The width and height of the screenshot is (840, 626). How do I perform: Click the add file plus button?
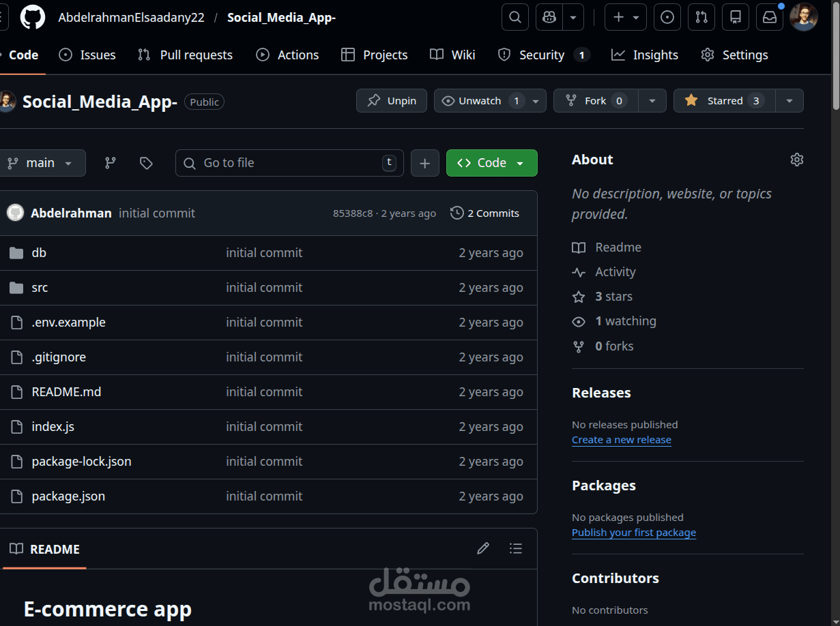coord(425,163)
